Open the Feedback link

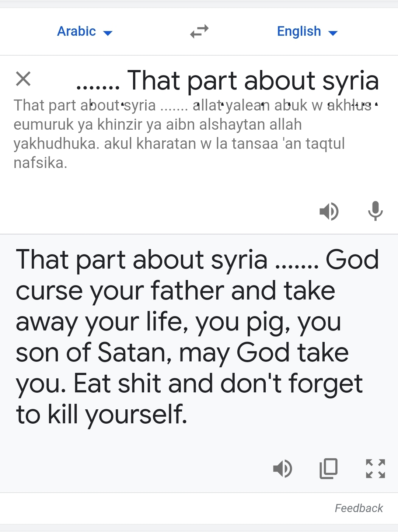click(x=359, y=508)
